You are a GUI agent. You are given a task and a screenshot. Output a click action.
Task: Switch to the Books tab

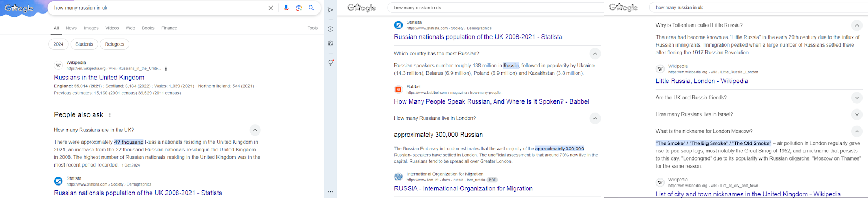148,28
